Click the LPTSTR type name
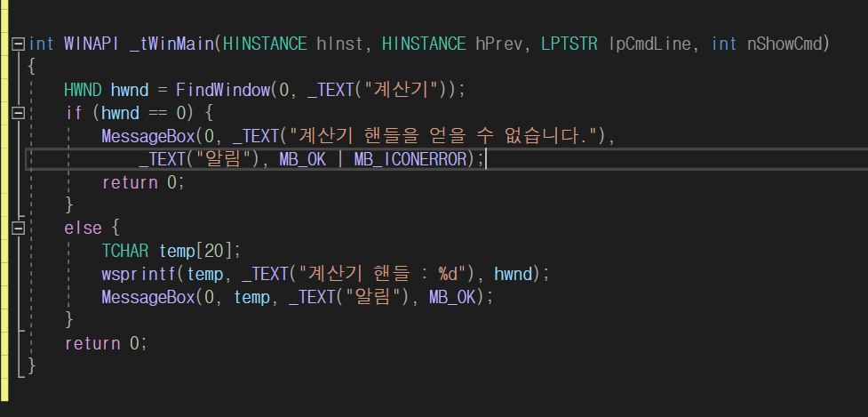The image size is (868, 417). pyautogui.click(x=569, y=44)
